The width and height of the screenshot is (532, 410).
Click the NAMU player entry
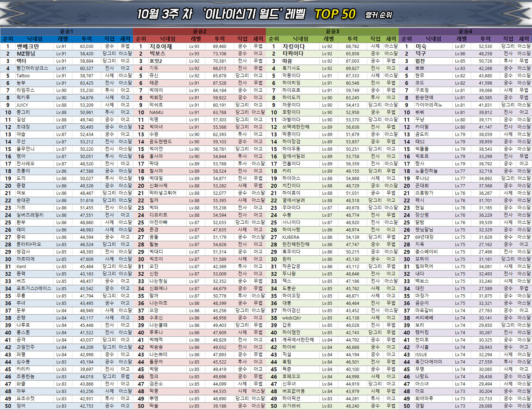pos(156,113)
